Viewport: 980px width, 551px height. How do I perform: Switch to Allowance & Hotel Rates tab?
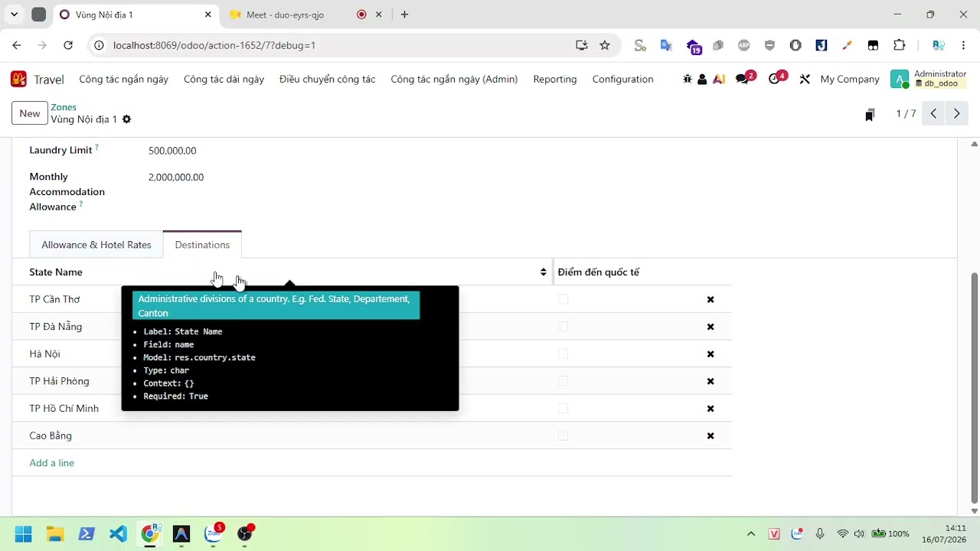[x=96, y=245]
